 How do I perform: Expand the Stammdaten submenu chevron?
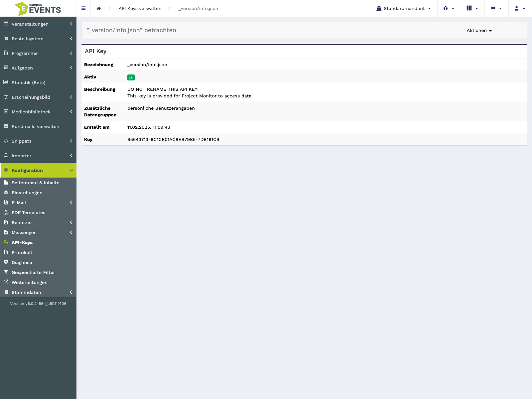[71, 292]
